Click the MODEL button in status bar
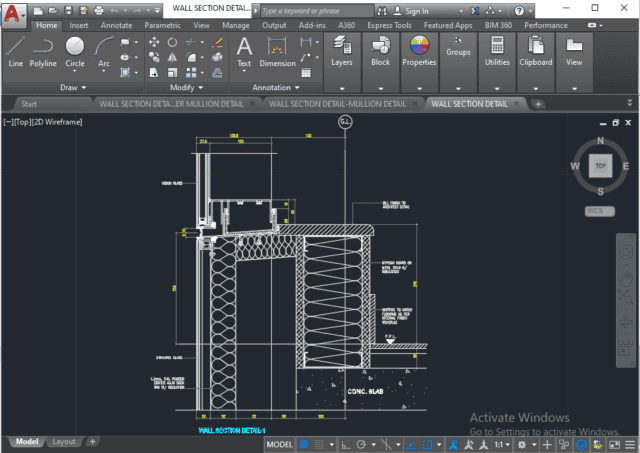 click(280, 443)
